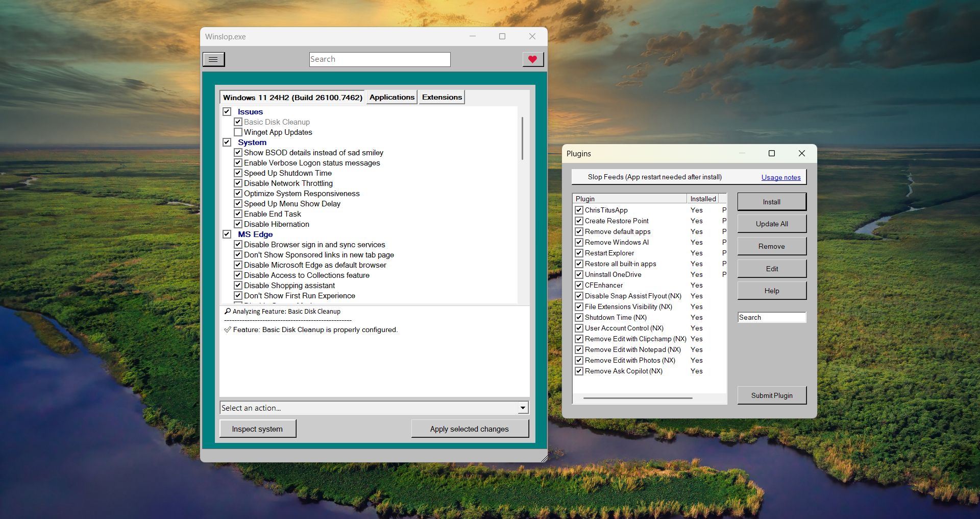
Task: Click the red heart icon
Action: 533,59
